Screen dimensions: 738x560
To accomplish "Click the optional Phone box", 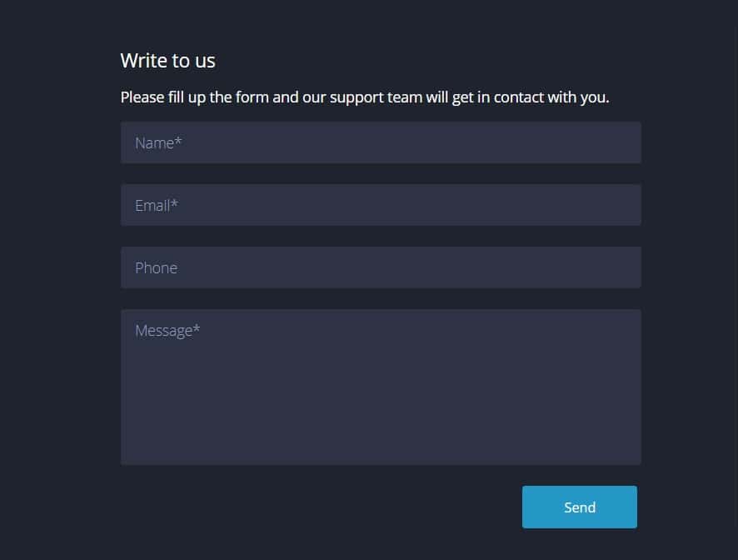I will point(381,267).
